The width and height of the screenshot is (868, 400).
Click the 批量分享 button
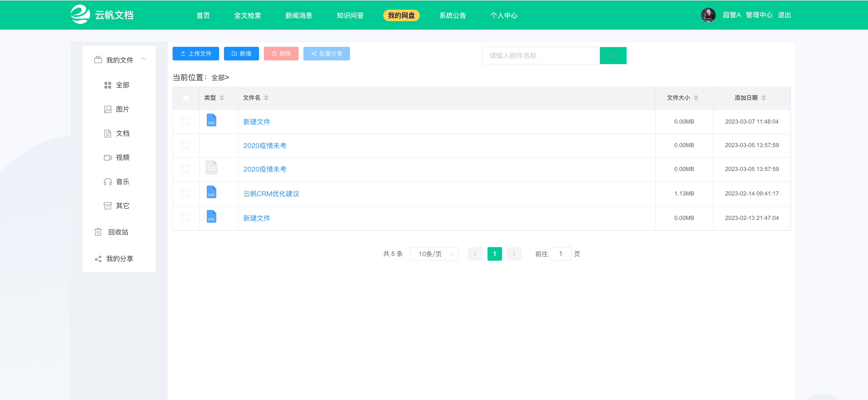[x=326, y=53]
